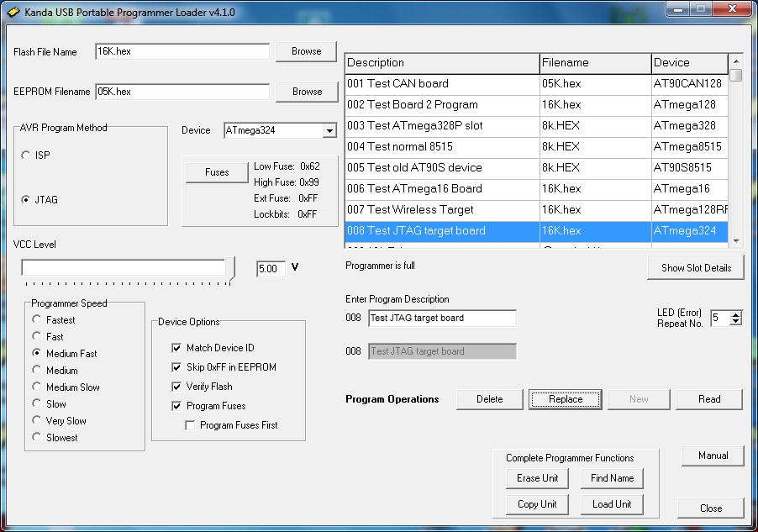Click the Filename column header
Screen dimensions: 758x532
coord(596,63)
